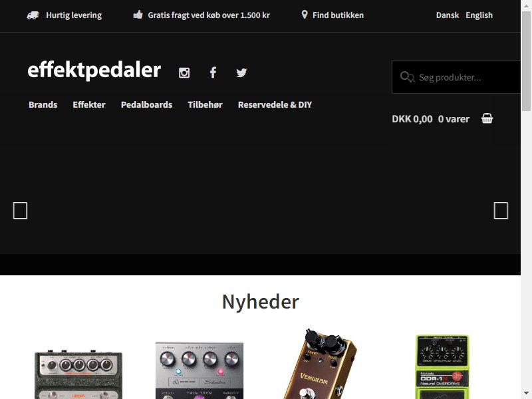Focus the Søg produkter search field
Screen dimensions: 532x399
pyautogui.click(x=456, y=77)
